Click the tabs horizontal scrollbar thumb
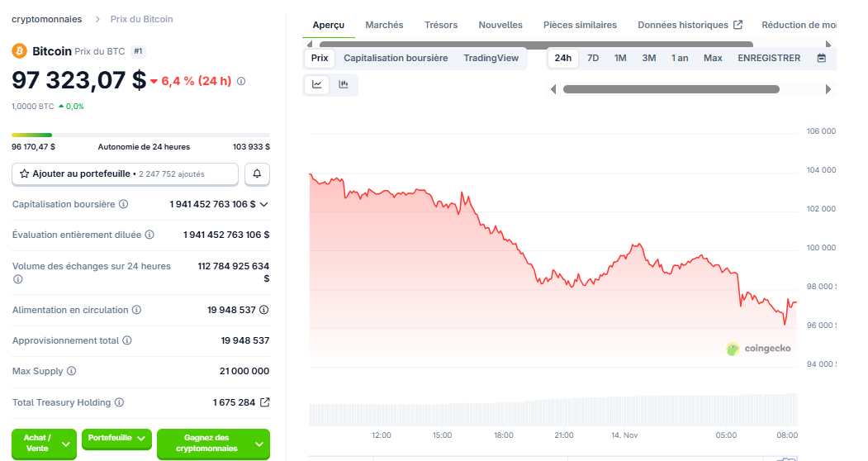Screen dimensions: 868x461 pyautogui.click(x=536, y=45)
